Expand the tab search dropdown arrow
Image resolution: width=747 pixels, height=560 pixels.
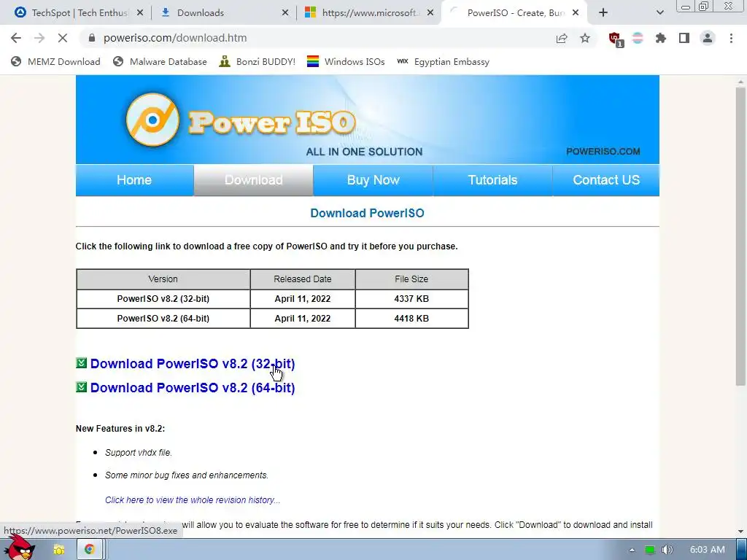coord(659,13)
